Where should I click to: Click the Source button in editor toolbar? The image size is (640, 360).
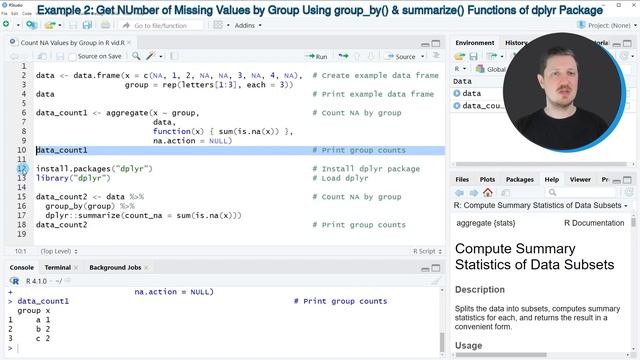401,57
